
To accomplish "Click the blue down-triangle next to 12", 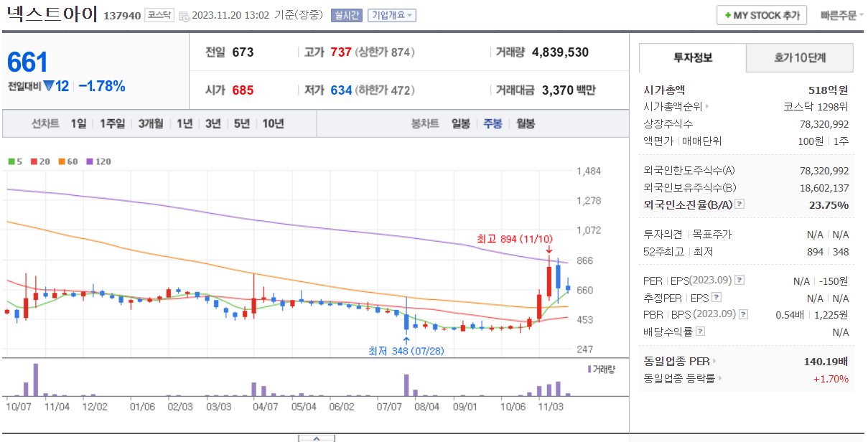I will pyautogui.click(x=49, y=86).
